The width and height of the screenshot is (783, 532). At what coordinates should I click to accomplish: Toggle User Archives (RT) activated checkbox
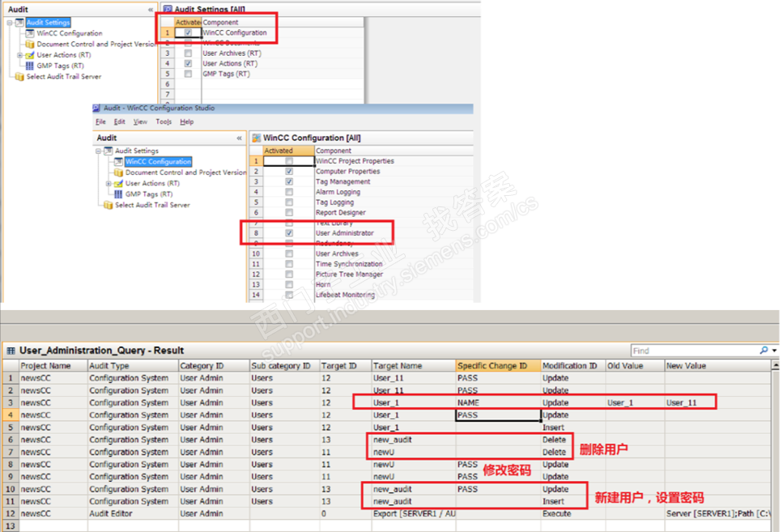point(188,53)
